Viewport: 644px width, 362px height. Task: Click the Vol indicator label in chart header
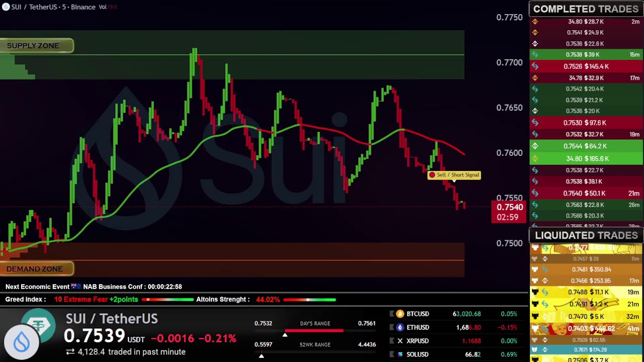coord(103,7)
